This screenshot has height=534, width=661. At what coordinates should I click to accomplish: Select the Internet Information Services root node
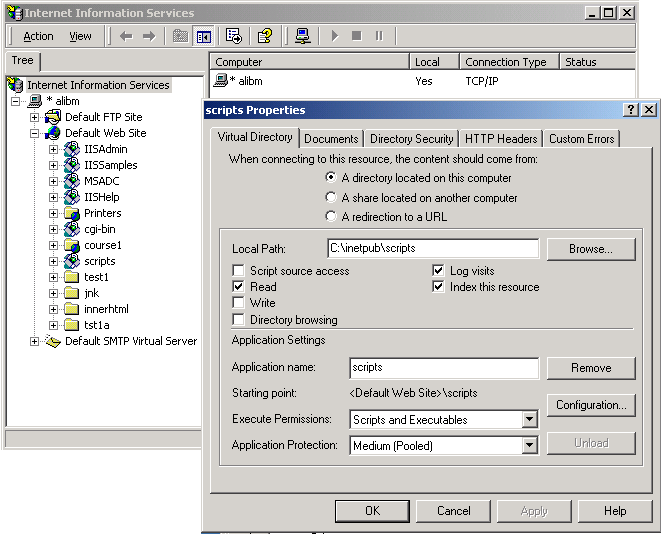[98, 85]
